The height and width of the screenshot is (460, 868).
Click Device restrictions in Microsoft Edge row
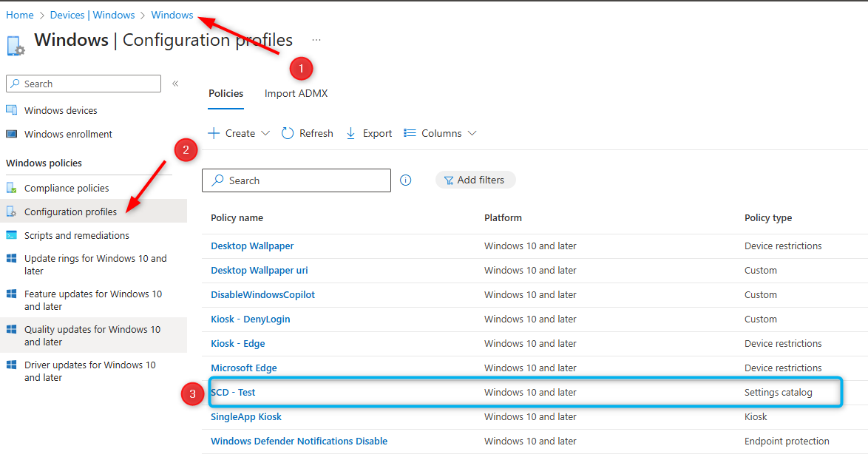click(783, 368)
